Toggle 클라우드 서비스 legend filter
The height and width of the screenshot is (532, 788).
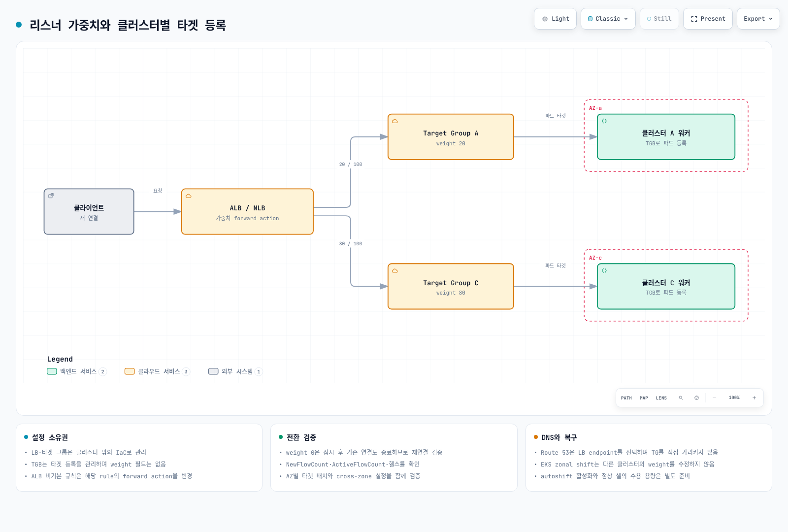158,371
